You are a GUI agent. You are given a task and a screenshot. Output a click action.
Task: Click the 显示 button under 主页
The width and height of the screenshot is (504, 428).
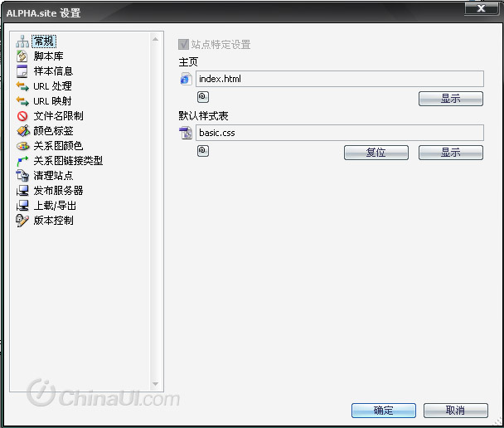(x=451, y=99)
